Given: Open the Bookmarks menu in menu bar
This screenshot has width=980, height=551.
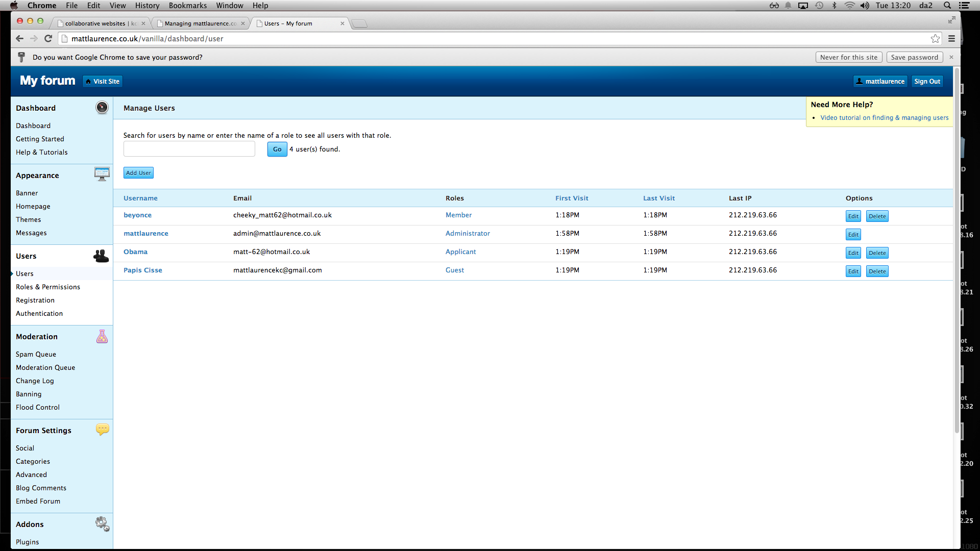Looking at the screenshot, I should coord(187,6).
